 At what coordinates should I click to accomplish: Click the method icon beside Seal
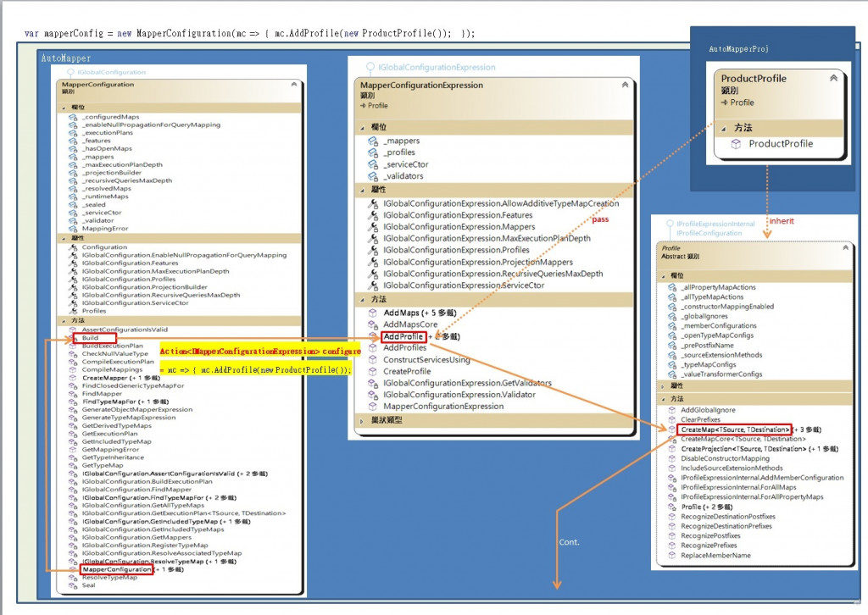coord(73,585)
